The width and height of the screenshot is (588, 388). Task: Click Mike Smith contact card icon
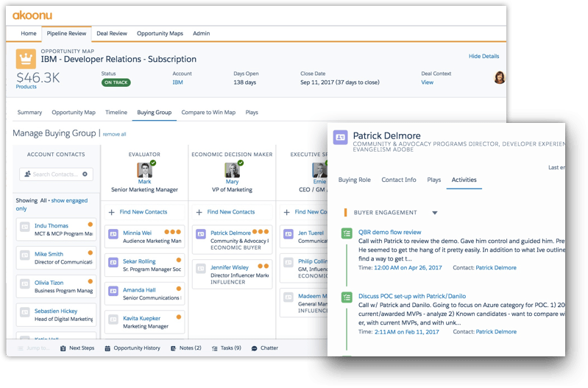tap(25, 255)
